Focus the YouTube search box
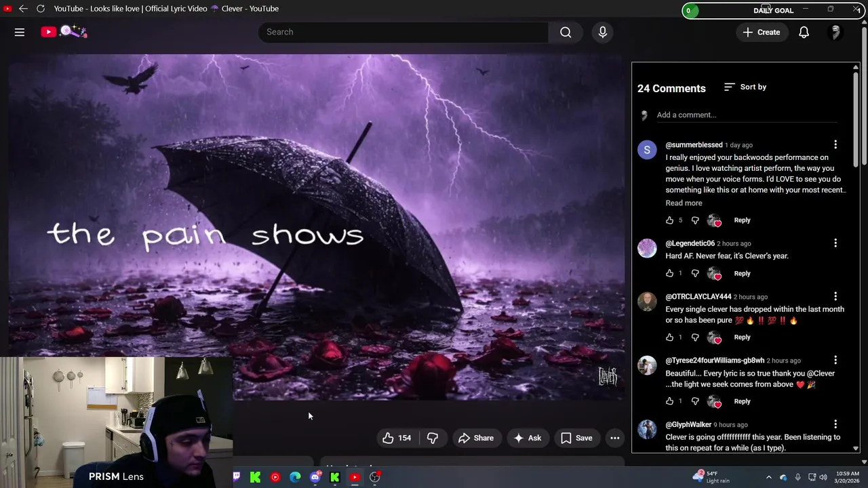This screenshot has width=868, height=488. click(x=403, y=32)
